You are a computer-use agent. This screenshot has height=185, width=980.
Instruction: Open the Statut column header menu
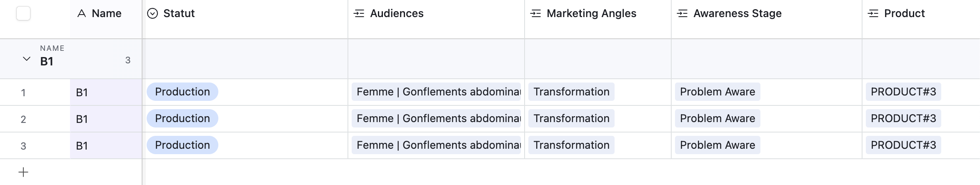pyautogui.click(x=179, y=14)
